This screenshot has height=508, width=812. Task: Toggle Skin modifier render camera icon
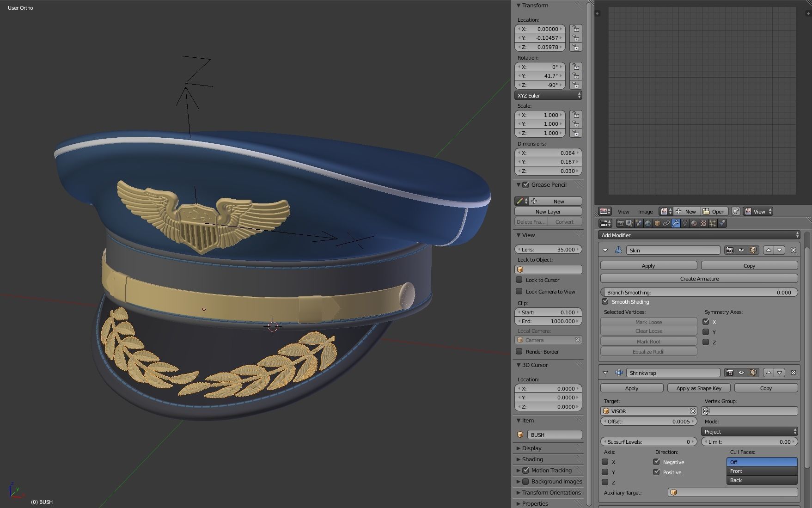(x=730, y=250)
